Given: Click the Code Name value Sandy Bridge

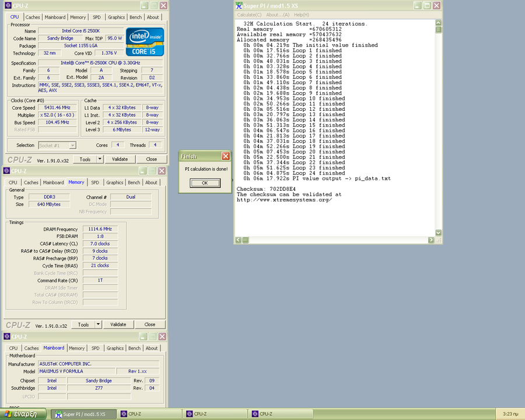Looking at the screenshot, I should tap(60, 38).
